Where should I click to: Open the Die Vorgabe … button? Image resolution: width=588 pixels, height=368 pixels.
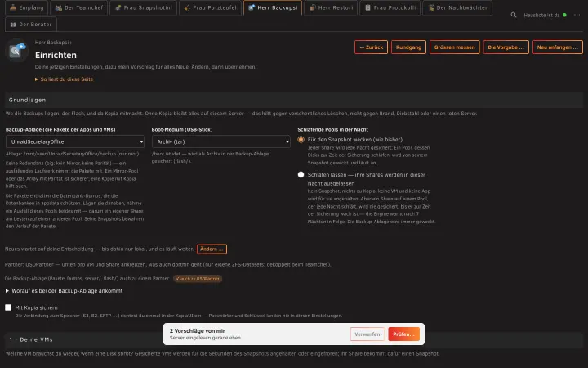(x=506, y=47)
